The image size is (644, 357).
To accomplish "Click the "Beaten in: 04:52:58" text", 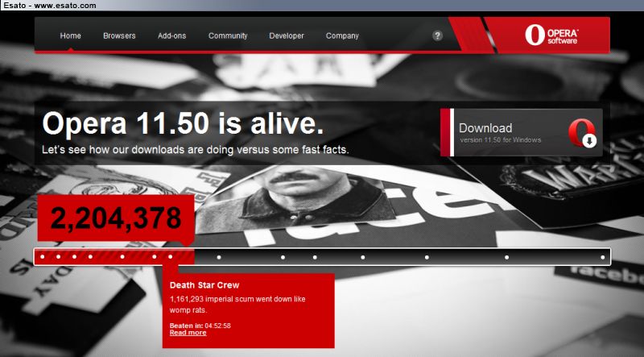I will [200, 326].
